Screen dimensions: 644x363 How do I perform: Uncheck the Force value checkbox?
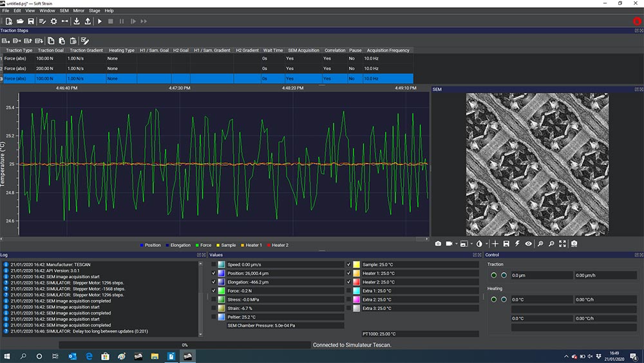[x=214, y=291]
